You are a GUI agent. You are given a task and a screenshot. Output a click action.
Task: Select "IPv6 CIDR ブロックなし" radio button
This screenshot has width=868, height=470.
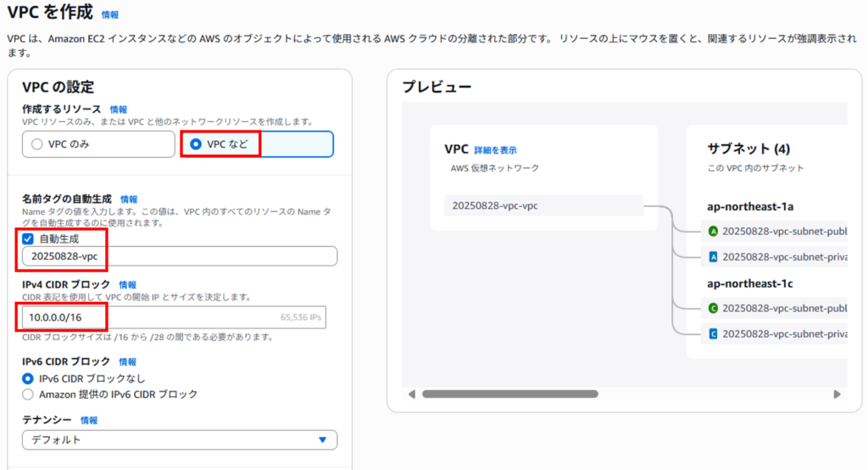(28, 378)
